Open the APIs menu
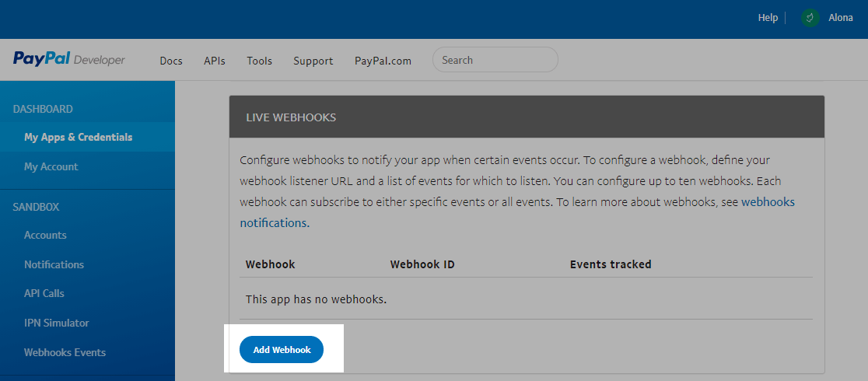868x381 pixels. pos(215,61)
